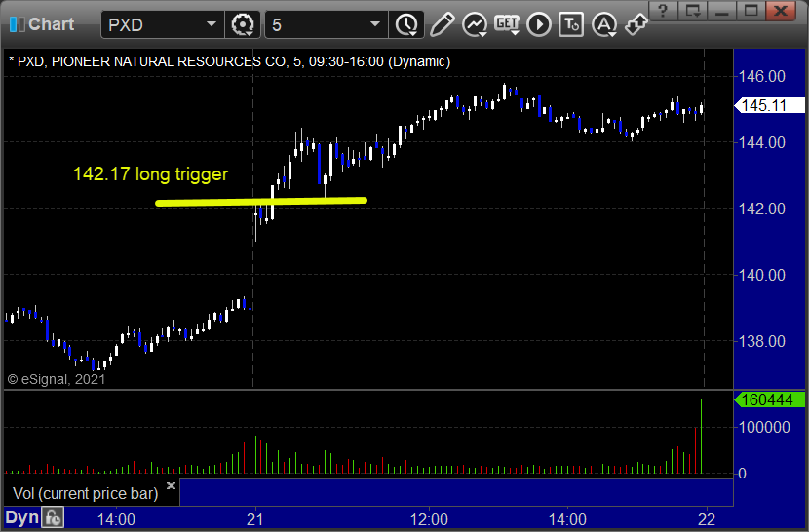Open the time template clock icon

coord(407,24)
